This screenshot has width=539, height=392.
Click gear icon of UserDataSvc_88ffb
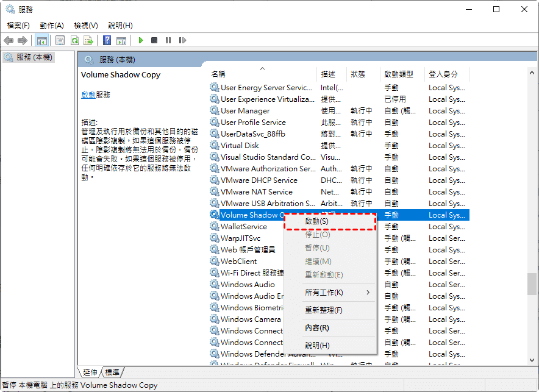215,134
